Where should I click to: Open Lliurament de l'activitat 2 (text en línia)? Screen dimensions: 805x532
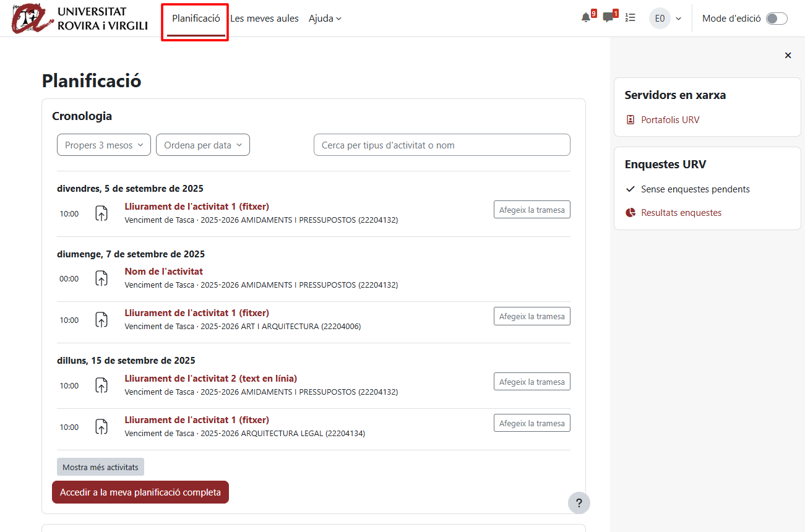(210, 379)
